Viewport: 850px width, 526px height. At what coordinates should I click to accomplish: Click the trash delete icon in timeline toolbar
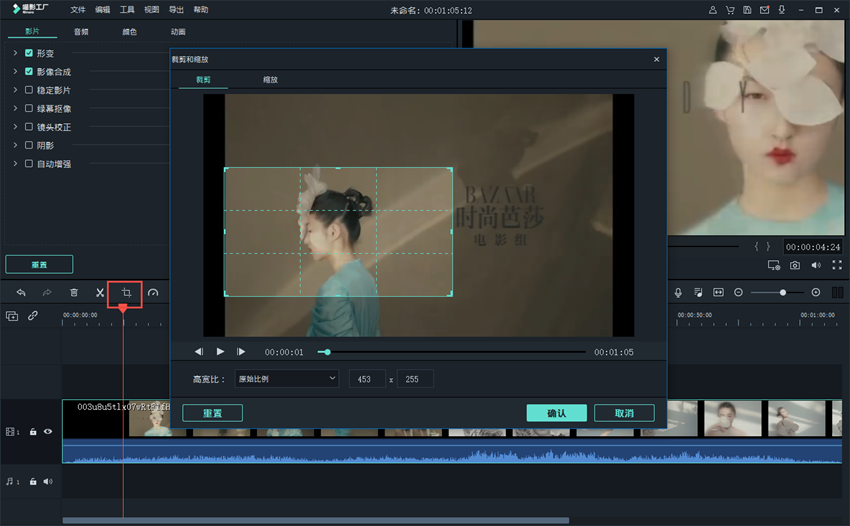pos(74,293)
